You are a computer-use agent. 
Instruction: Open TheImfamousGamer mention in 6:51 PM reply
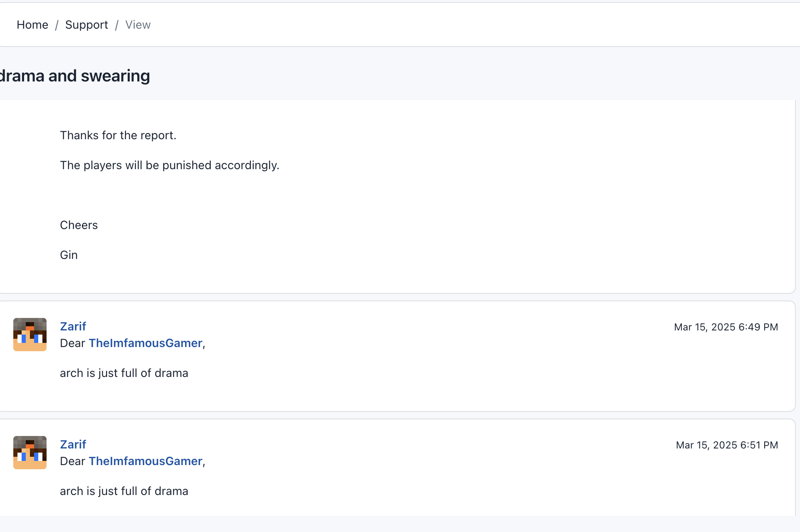(x=146, y=461)
